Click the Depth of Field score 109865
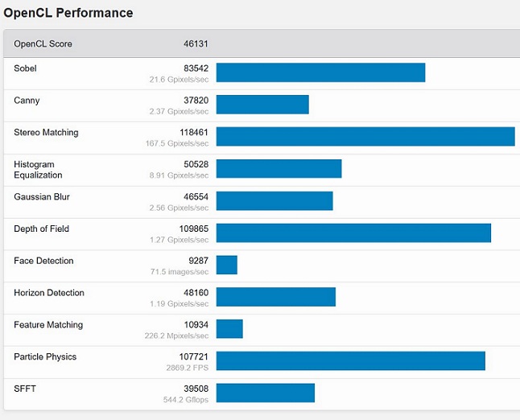 click(194, 229)
